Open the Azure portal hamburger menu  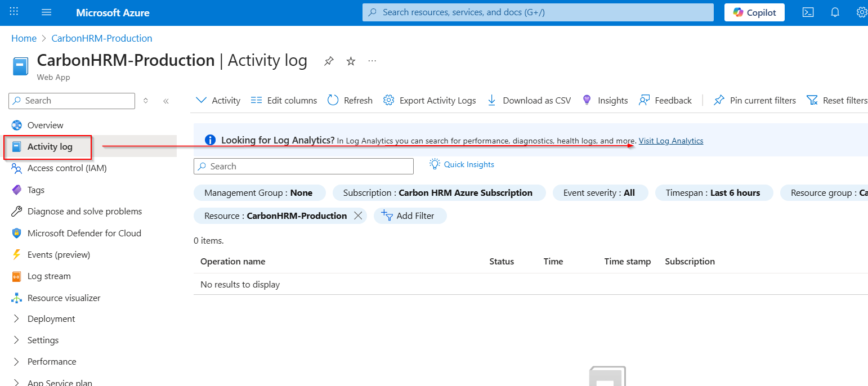(x=46, y=12)
